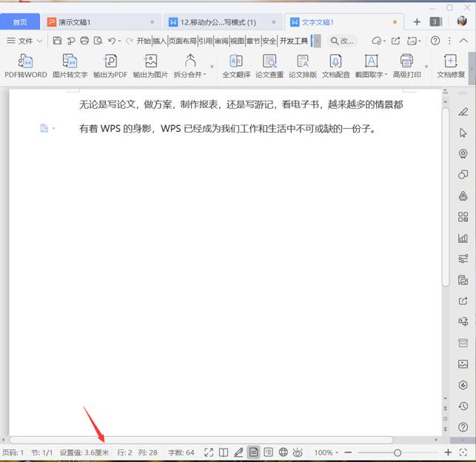Toggle full screen view in status bar
The width and height of the screenshot is (476, 462).
[209, 452]
